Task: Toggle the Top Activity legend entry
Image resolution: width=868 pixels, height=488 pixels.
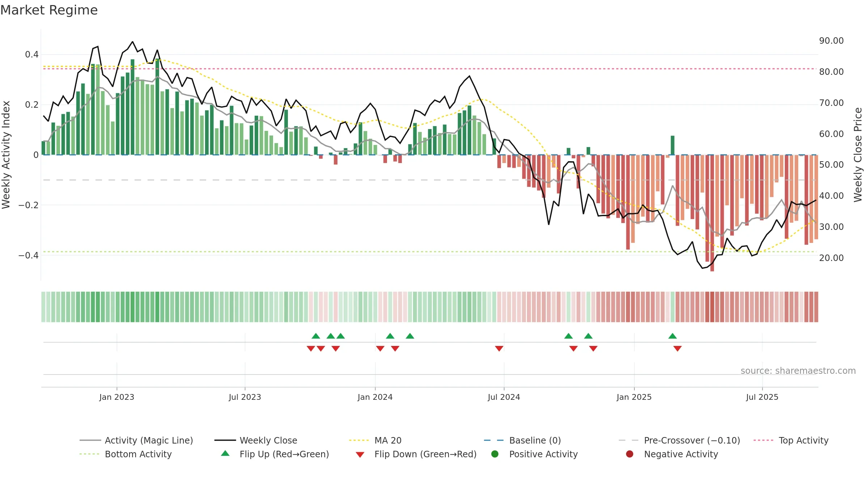Action: click(x=791, y=440)
